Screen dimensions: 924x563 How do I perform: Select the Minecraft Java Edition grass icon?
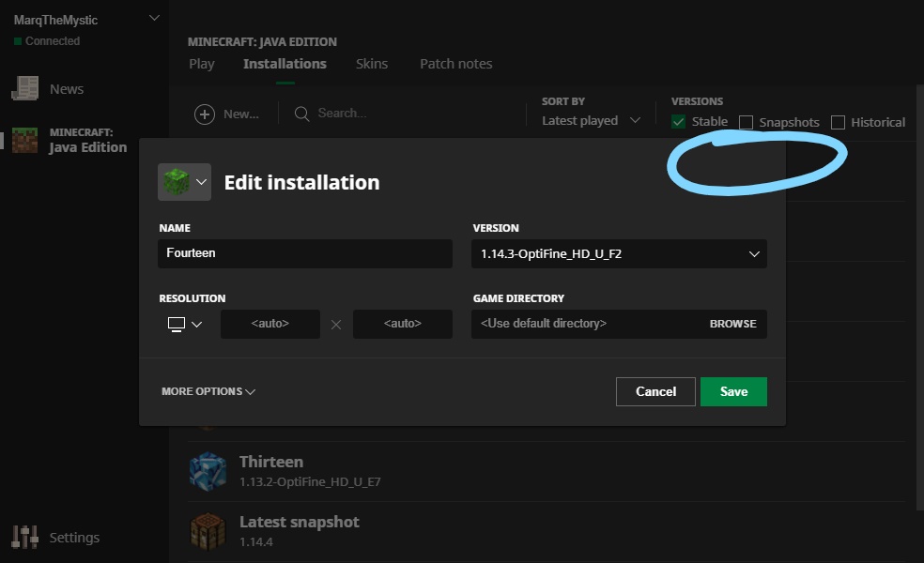25,140
